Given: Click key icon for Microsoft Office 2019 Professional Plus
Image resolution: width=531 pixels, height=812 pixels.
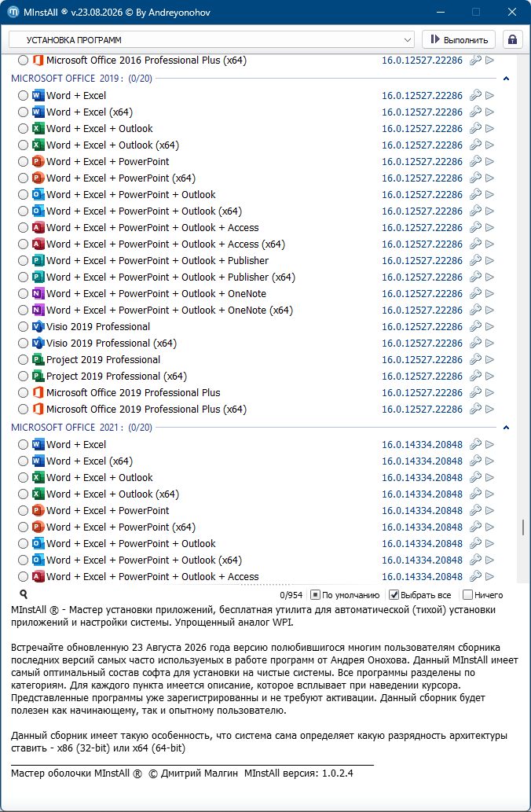Looking at the screenshot, I should [x=475, y=393].
